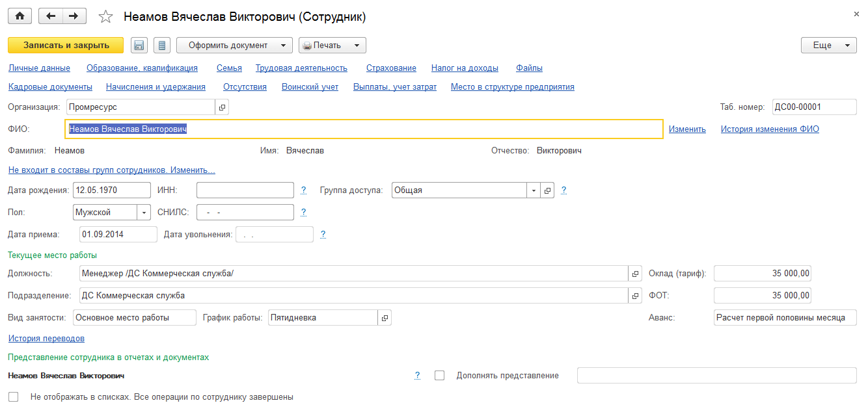Click the help question mark next to ИНН
This screenshot has width=868, height=416.
(304, 190)
